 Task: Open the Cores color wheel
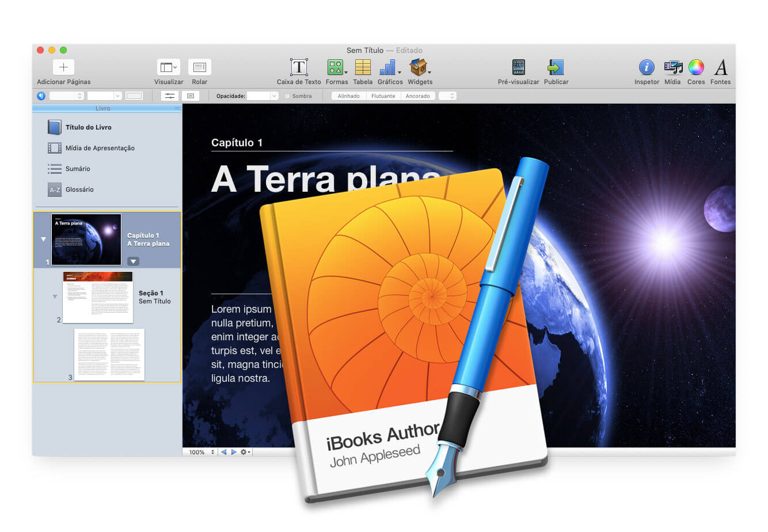(x=696, y=67)
